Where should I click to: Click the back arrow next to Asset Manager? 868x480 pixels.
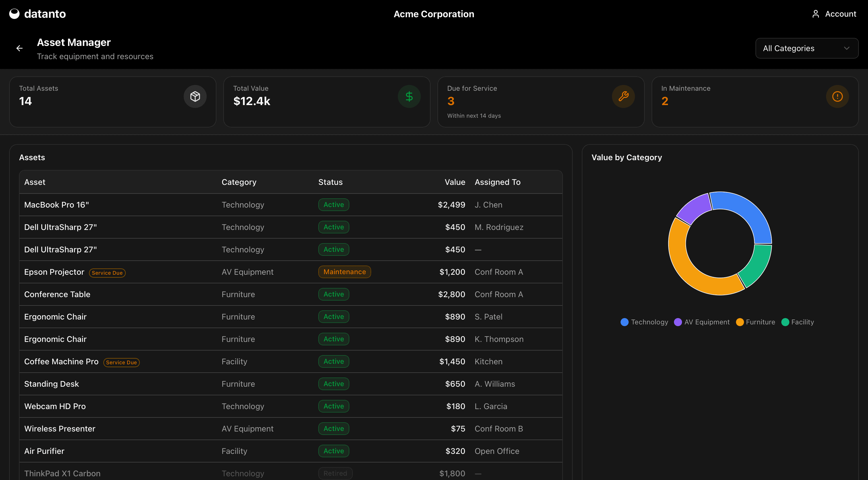coord(19,48)
